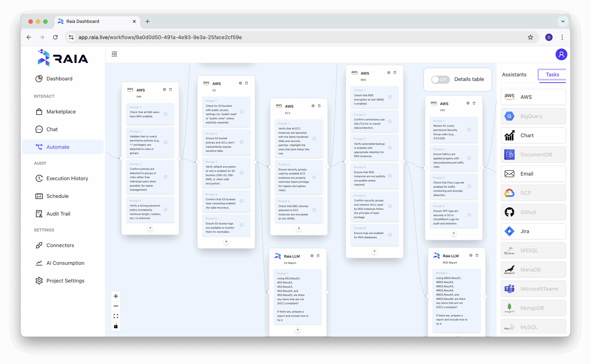Open settings gear on AWS S3 node
Screen dimensions: 591x364
pyautogui.click(x=240, y=83)
